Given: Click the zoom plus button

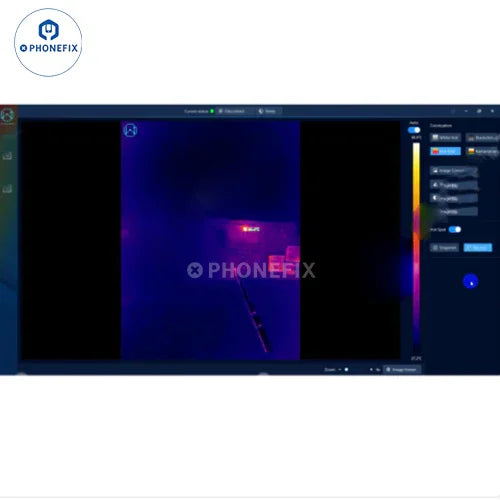Looking at the screenshot, I should 371,369.
